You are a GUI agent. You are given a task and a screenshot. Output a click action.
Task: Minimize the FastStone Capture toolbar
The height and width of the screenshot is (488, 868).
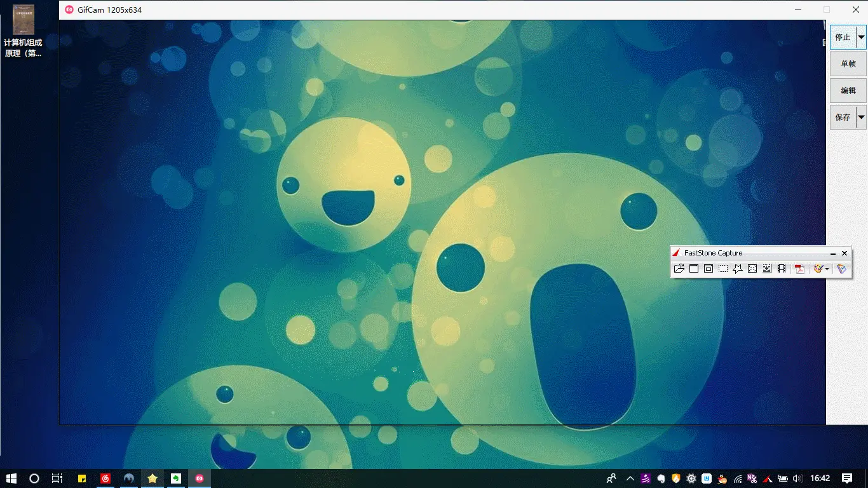click(833, 254)
